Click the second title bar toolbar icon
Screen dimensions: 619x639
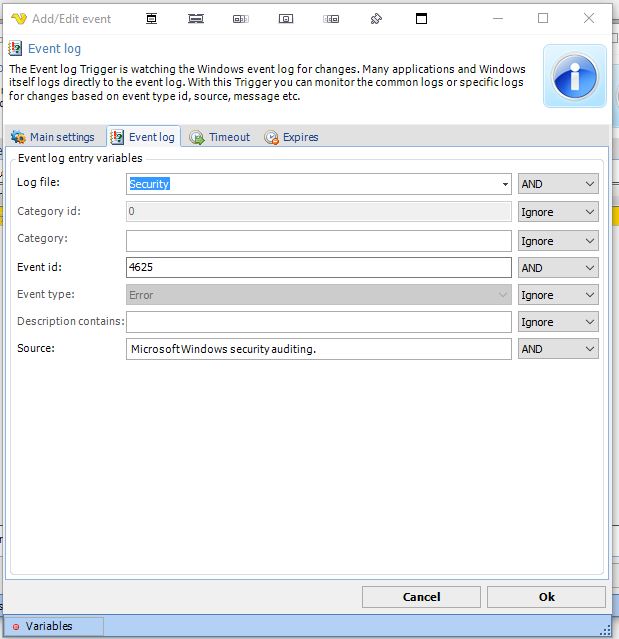(196, 18)
